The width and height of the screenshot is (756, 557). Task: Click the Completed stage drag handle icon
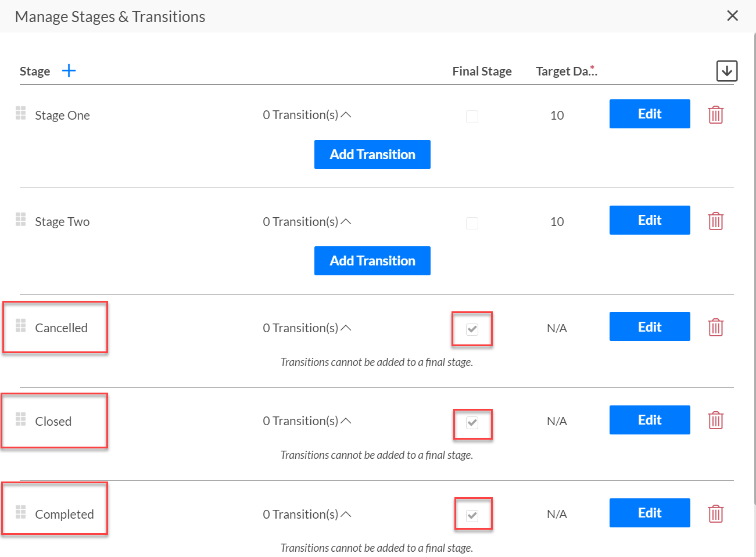(x=21, y=512)
